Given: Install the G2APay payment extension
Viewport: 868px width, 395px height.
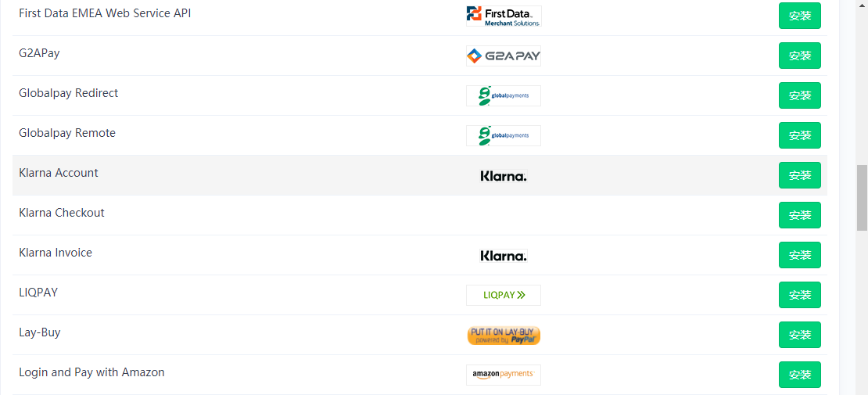Looking at the screenshot, I should click(799, 56).
